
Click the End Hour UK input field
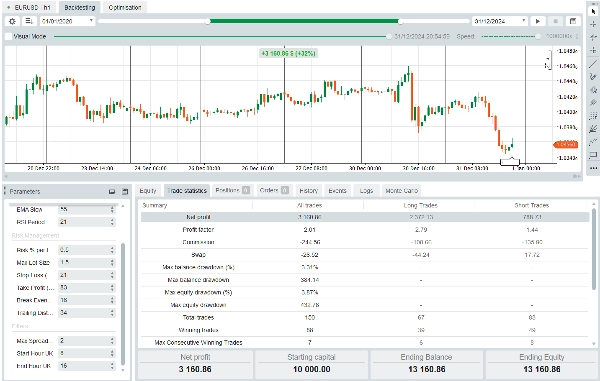click(x=87, y=366)
